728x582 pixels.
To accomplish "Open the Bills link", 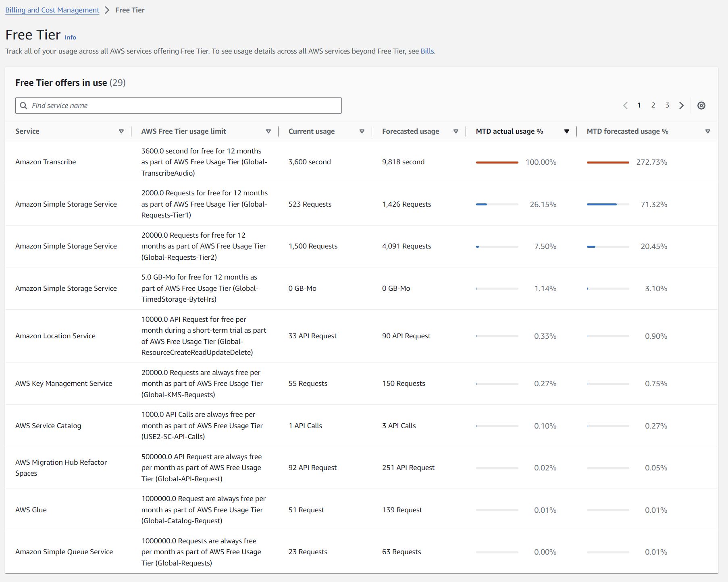I will (x=427, y=51).
